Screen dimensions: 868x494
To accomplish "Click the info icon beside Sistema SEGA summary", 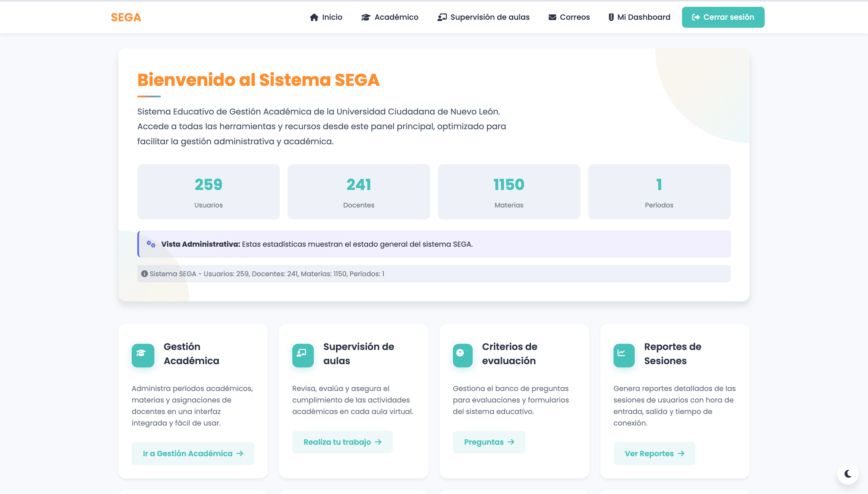I will coord(144,274).
